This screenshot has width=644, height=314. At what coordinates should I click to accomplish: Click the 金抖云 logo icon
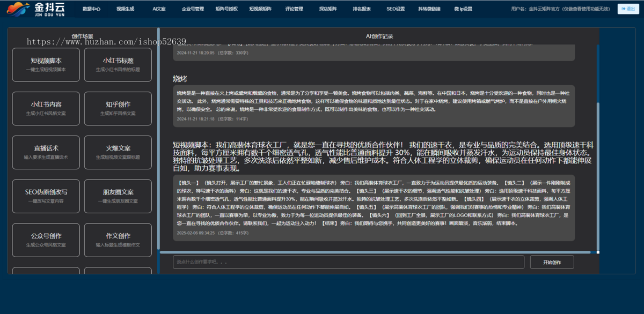19,9
